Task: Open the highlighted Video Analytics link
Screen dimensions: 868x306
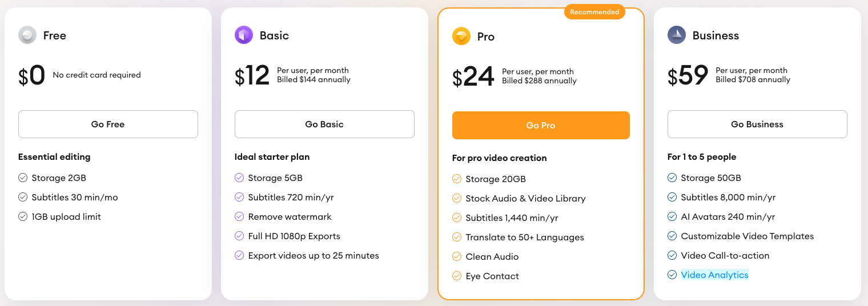Action: coord(714,275)
